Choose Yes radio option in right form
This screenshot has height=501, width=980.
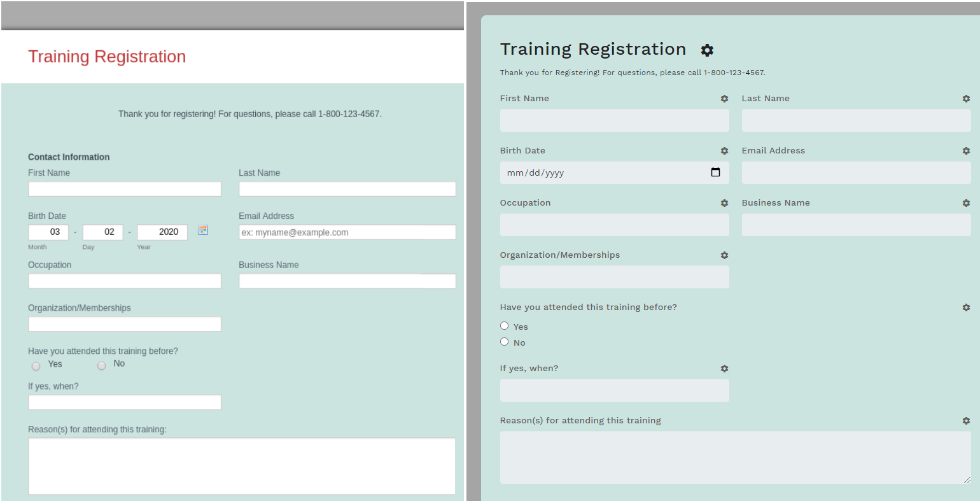pyautogui.click(x=505, y=326)
